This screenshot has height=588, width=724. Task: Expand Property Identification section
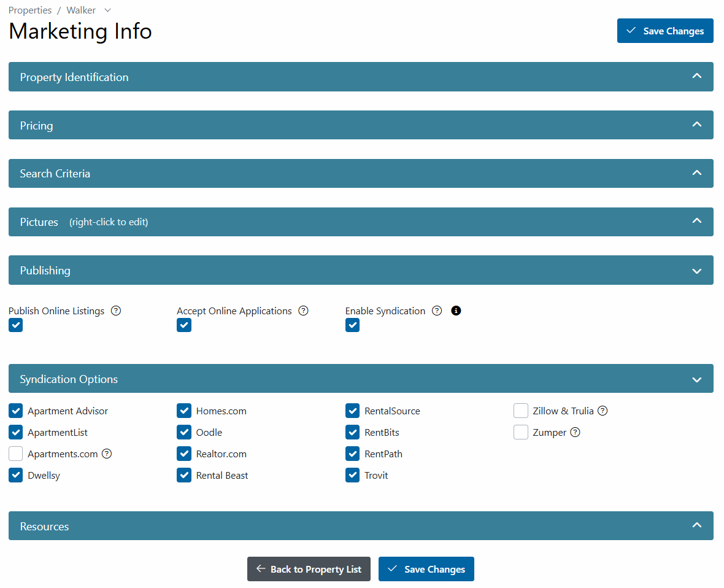(361, 77)
